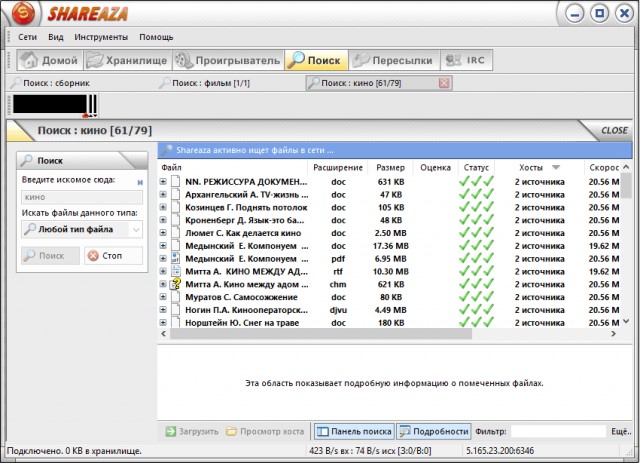The width and height of the screenshot is (640, 463).
Task: Sort by the Размер column header
Action: point(391,167)
